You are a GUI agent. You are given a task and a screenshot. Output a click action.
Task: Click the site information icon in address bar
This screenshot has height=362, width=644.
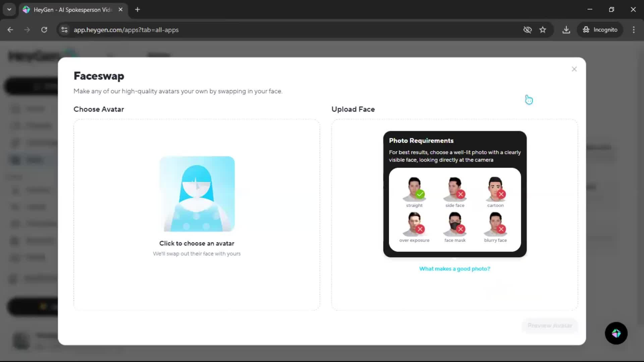tap(64, 30)
